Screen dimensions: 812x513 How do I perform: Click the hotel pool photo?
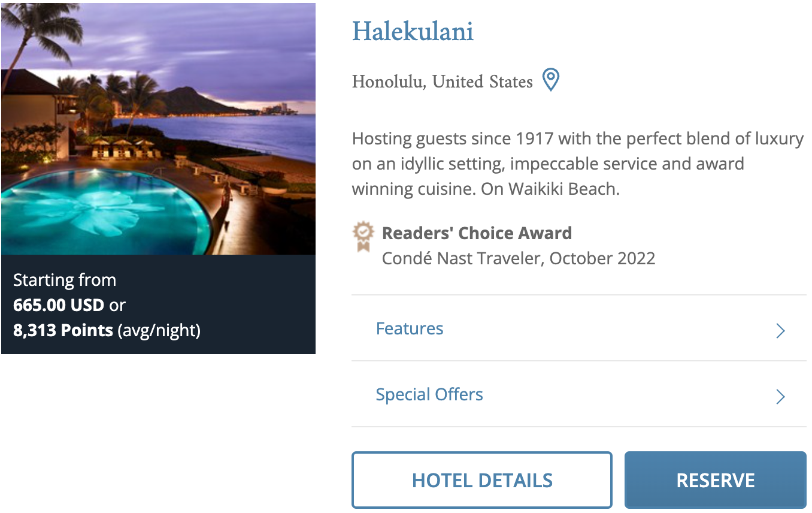click(x=158, y=129)
